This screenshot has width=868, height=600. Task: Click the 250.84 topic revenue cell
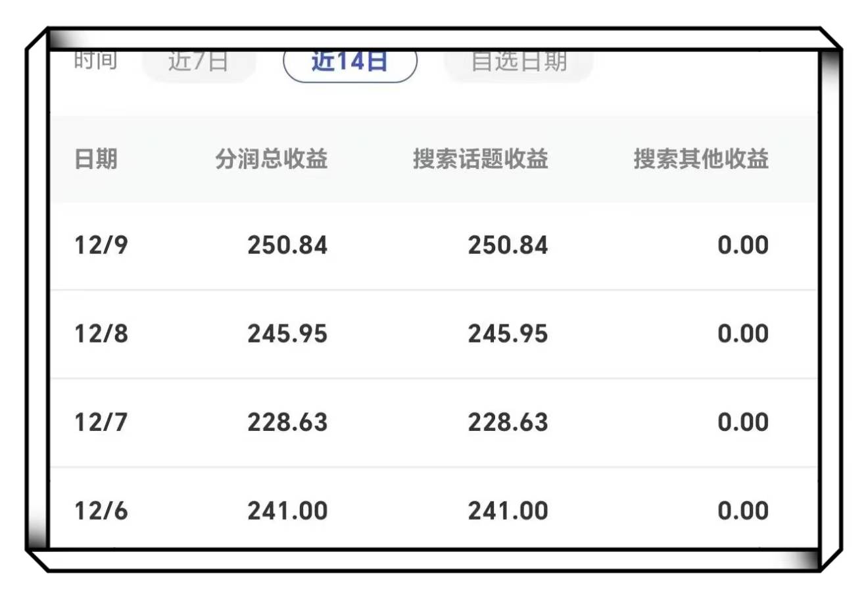click(x=507, y=245)
